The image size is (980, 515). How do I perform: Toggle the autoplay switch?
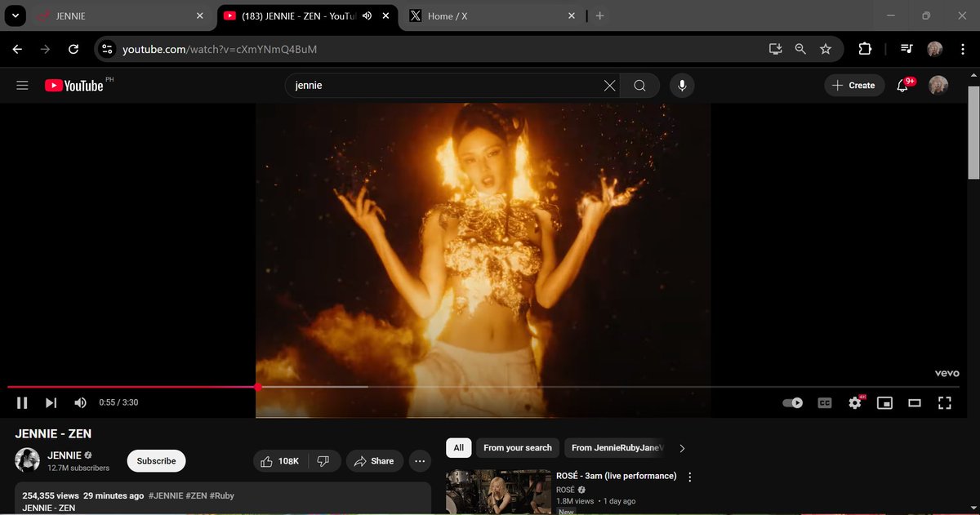tap(792, 402)
